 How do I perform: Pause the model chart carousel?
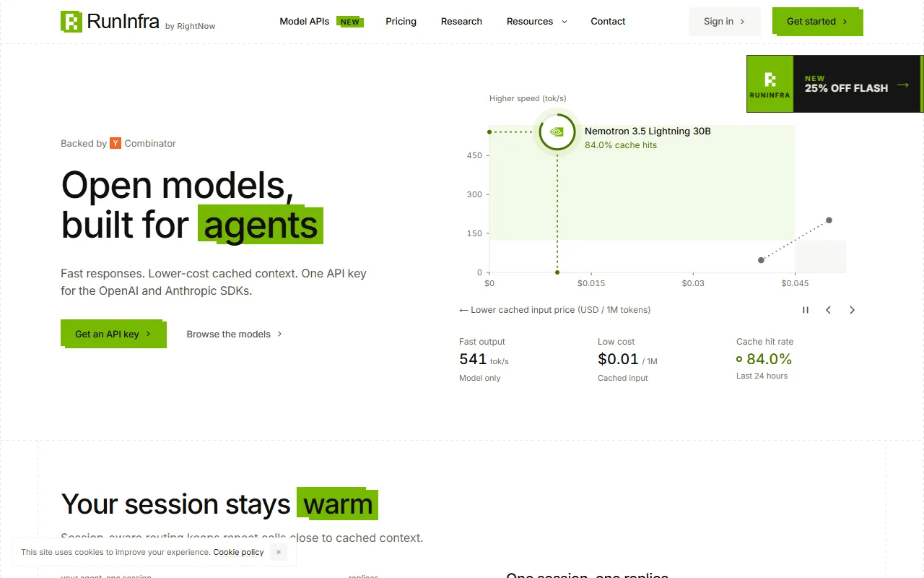[x=806, y=310]
